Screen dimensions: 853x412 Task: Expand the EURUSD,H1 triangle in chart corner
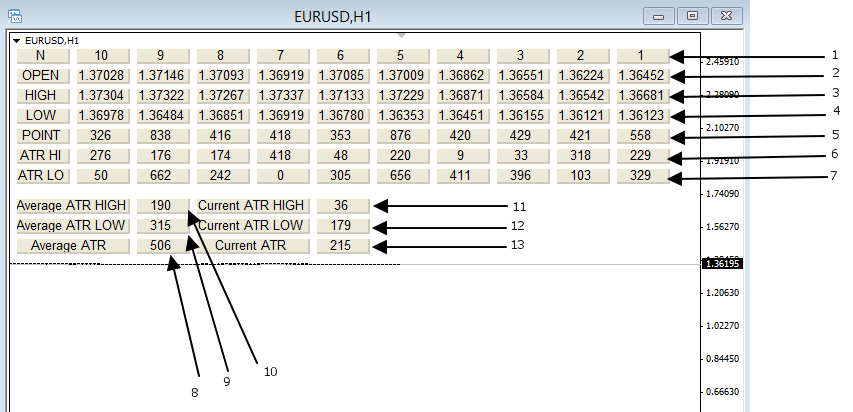(16, 40)
